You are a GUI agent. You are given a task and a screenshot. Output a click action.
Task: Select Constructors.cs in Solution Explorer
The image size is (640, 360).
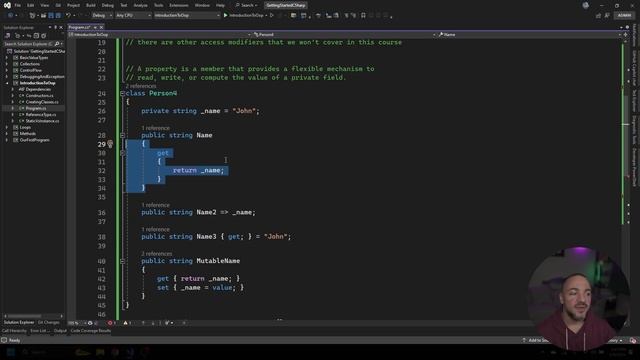39,96
